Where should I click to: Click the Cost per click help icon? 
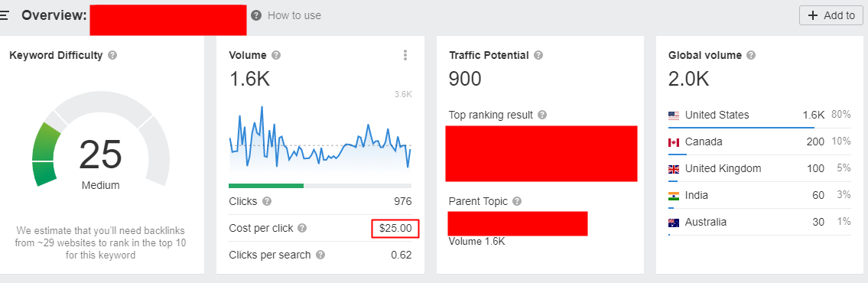[x=302, y=228]
